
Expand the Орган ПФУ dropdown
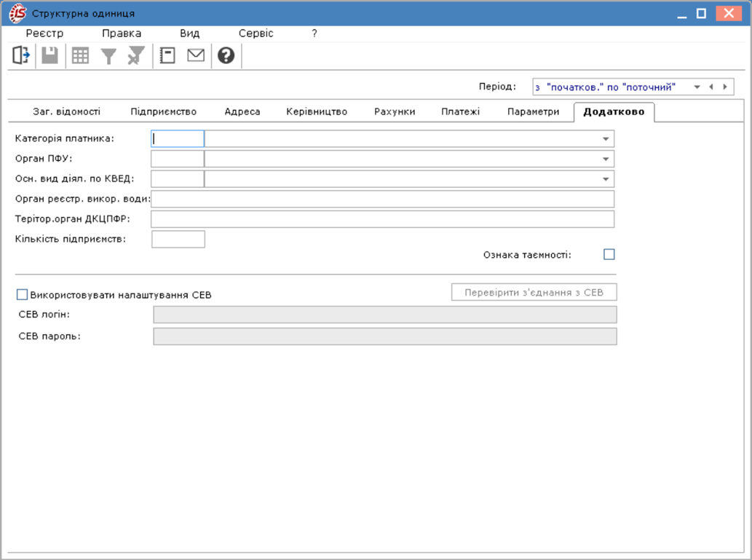pyautogui.click(x=606, y=159)
